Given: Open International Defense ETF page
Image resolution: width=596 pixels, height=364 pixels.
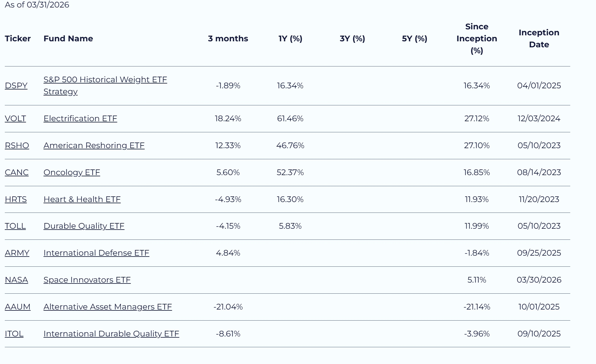Looking at the screenshot, I should tap(96, 253).
